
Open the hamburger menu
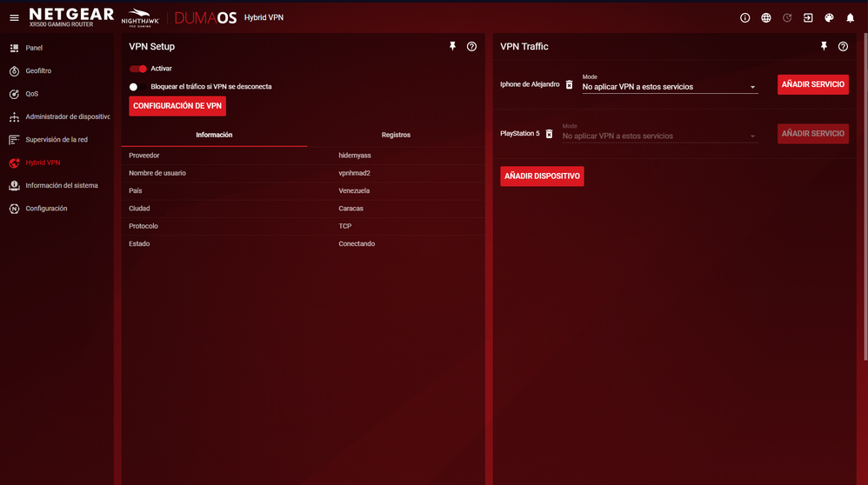(15, 17)
